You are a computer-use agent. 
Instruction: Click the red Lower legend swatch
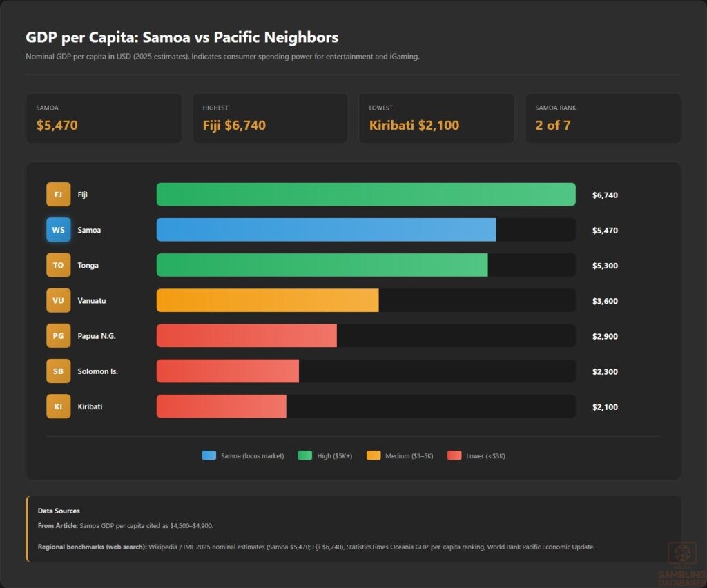coord(454,455)
